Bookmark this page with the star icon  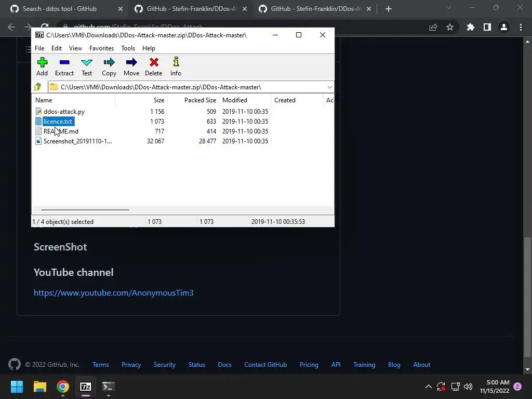point(450,27)
